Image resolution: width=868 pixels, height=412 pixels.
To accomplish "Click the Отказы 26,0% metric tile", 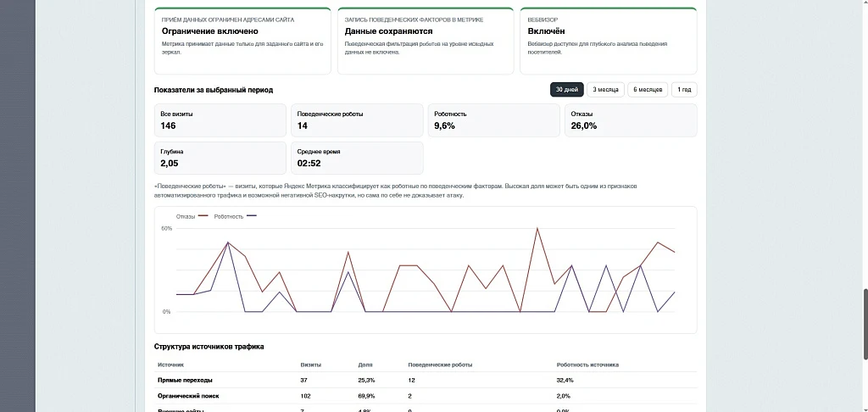I will coord(631,120).
